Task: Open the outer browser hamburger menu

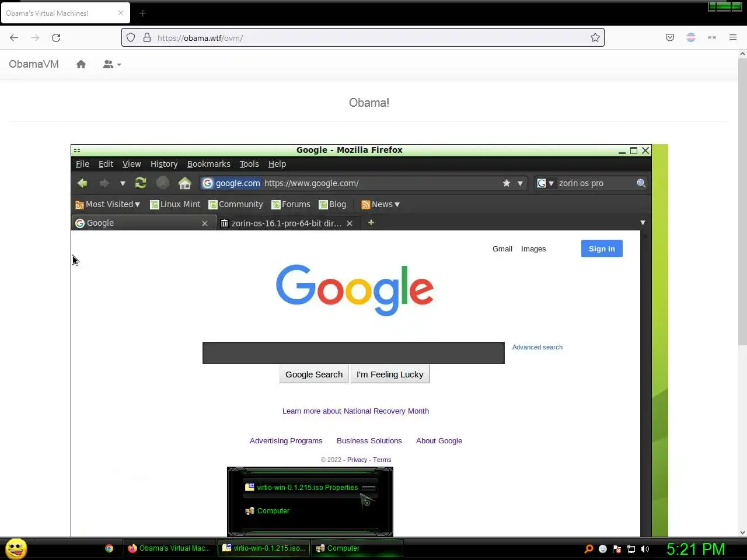Action: pos(733,38)
